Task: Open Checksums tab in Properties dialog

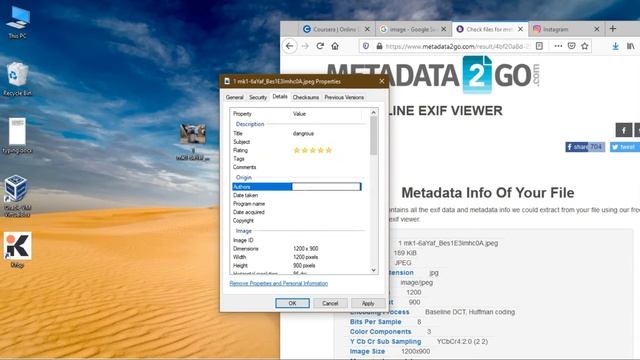Action: 306,98
